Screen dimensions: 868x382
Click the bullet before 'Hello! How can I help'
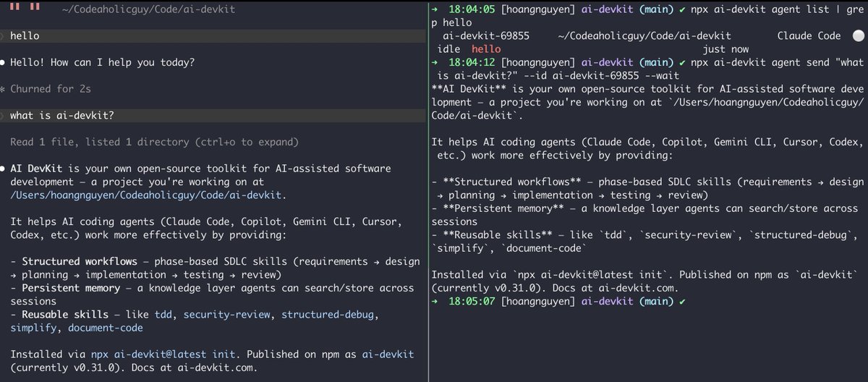[4, 62]
